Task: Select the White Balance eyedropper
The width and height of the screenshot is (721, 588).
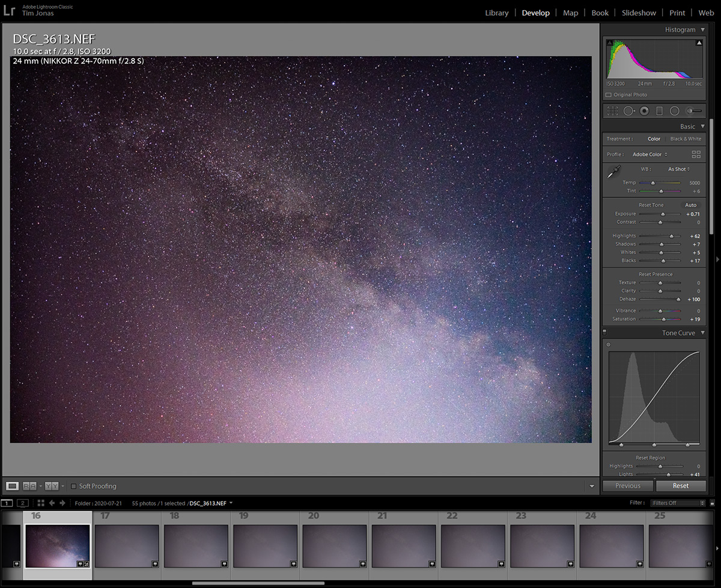Action: [613, 171]
